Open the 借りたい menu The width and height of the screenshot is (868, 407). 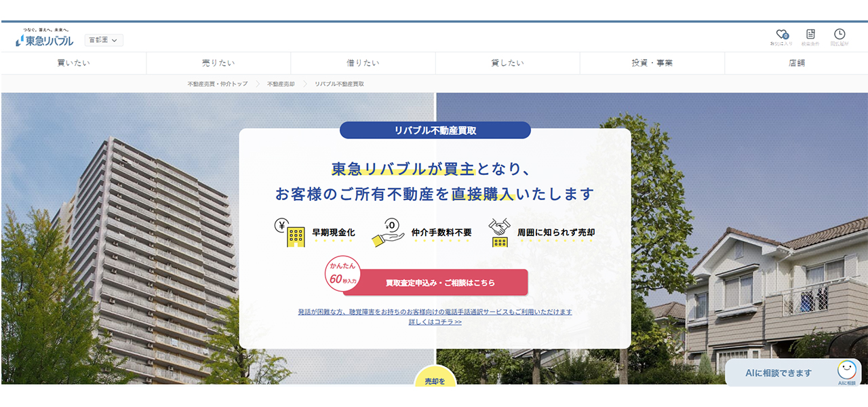coord(363,63)
